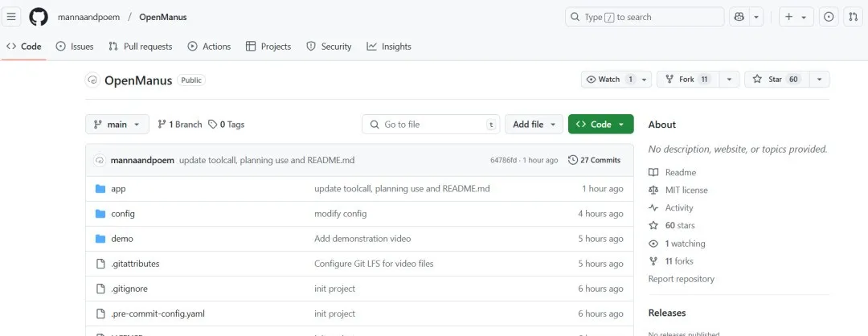This screenshot has height=336, width=868.
Task: Open the Add file dropdown
Action: [x=534, y=125]
